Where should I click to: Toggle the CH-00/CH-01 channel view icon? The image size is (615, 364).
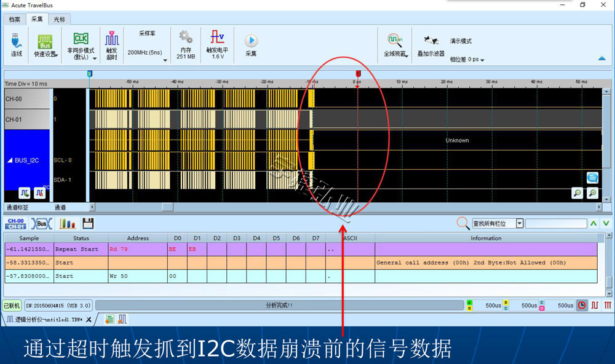pos(16,224)
